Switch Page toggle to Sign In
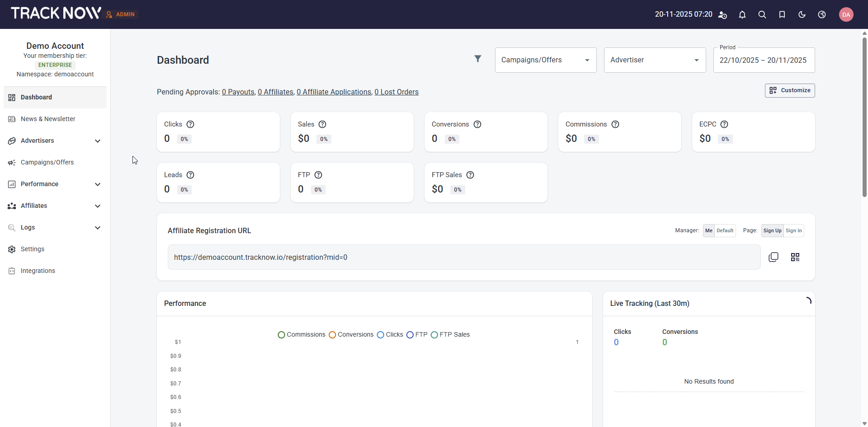This screenshot has width=868, height=427. pyautogui.click(x=793, y=230)
